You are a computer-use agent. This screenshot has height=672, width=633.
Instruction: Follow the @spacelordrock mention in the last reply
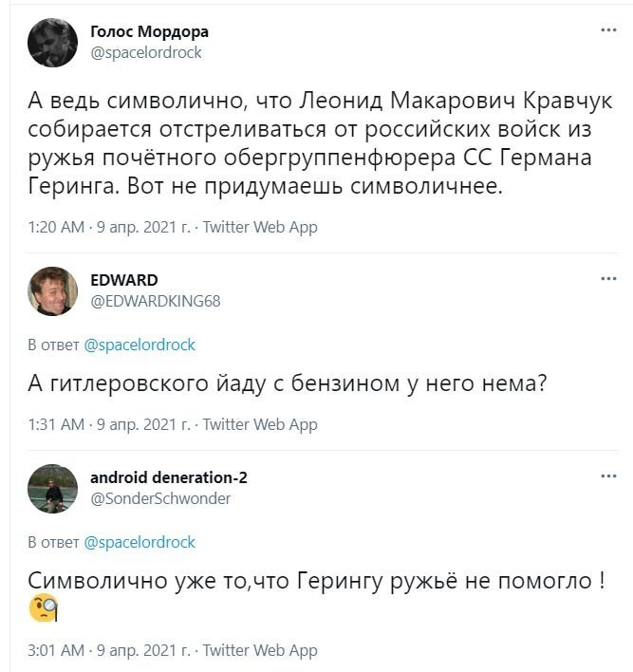(x=140, y=543)
